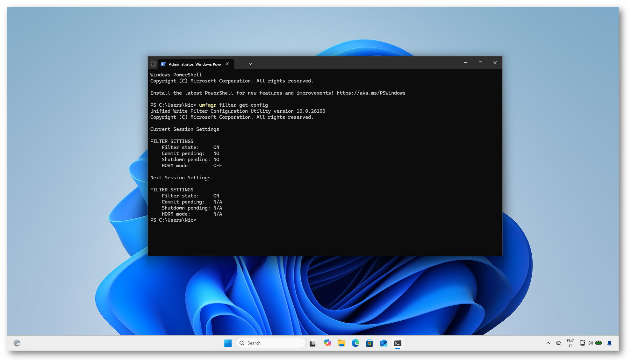This screenshot has height=364, width=632.
Task: Click 'Commit pending:' with value N/A
Action: pos(183,202)
